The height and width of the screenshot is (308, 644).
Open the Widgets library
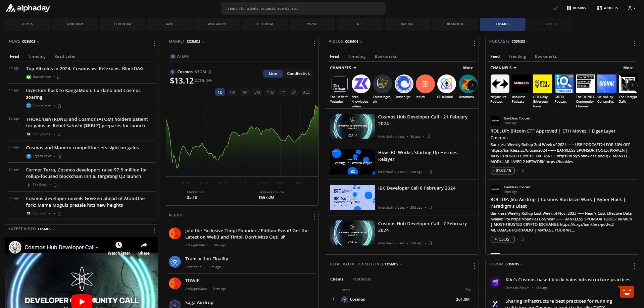coord(607,8)
